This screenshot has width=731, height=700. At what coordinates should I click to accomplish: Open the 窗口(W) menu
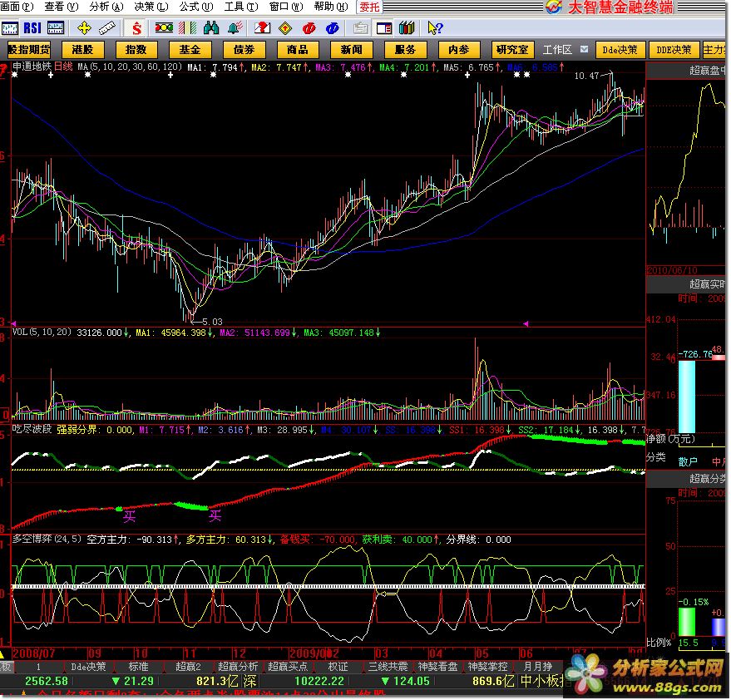pyautogui.click(x=286, y=7)
